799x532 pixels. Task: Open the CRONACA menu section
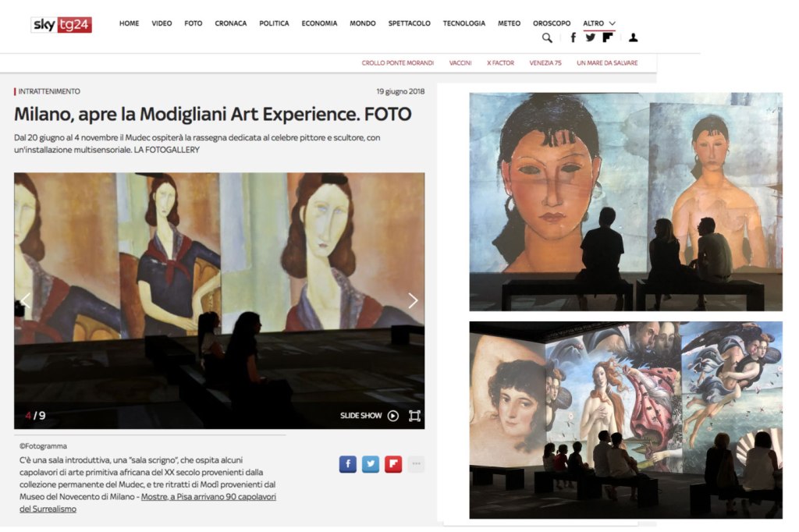click(231, 23)
